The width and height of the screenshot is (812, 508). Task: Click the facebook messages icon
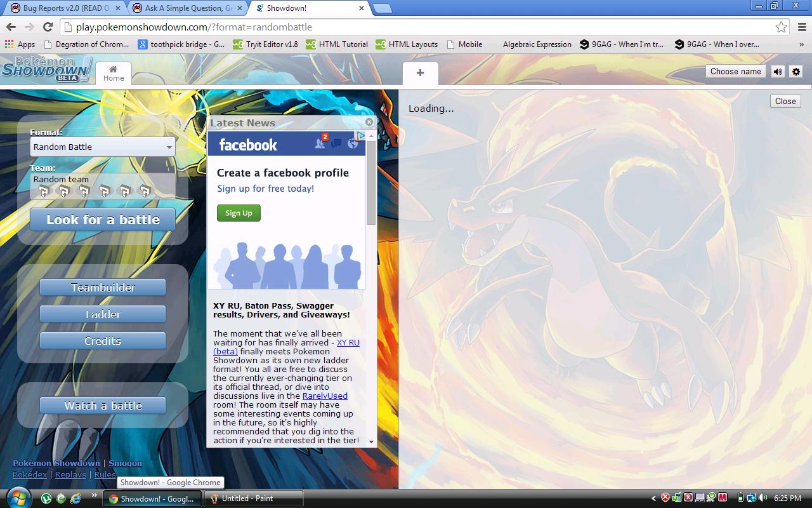[x=336, y=144]
